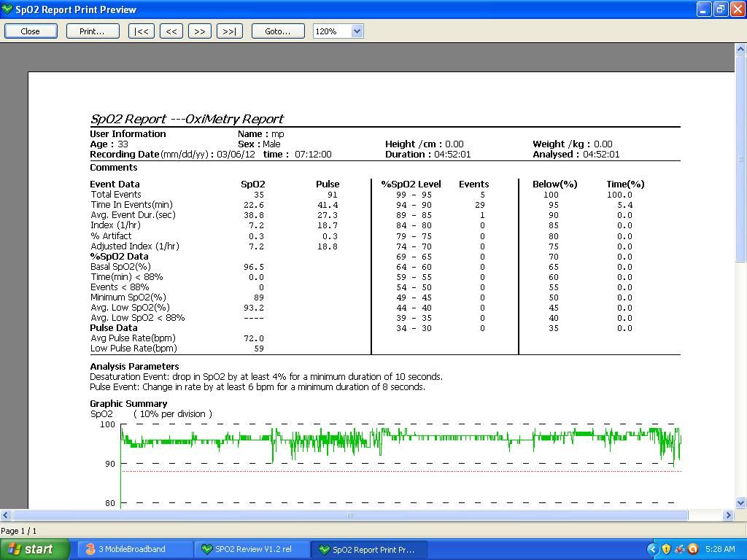The width and height of the screenshot is (747, 560).
Task: Click the yellow security shield tray icon
Action: click(666, 549)
